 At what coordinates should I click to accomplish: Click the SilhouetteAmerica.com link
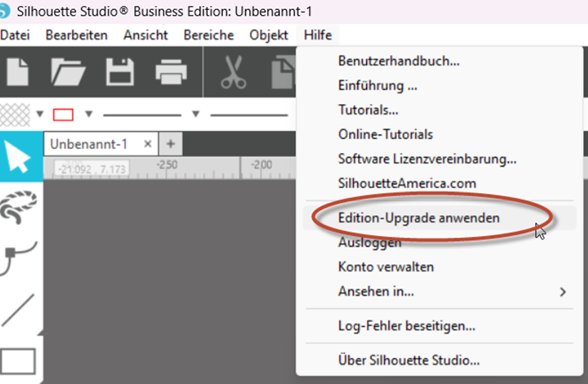pos(407,183)
